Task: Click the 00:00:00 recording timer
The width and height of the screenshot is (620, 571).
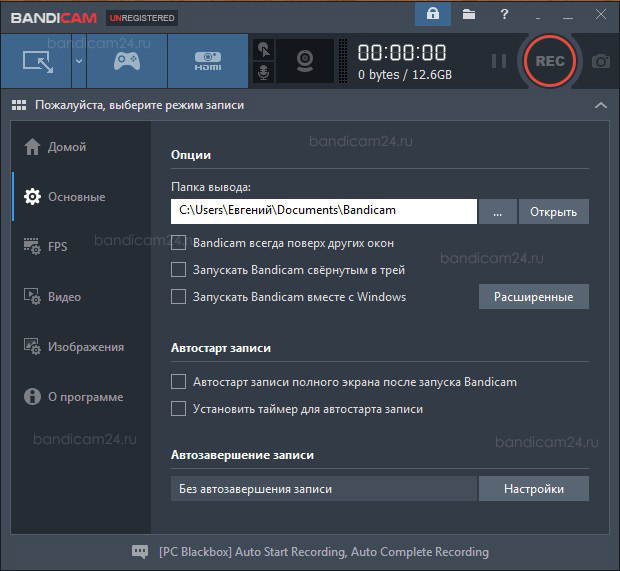Action: coord(402,53)
